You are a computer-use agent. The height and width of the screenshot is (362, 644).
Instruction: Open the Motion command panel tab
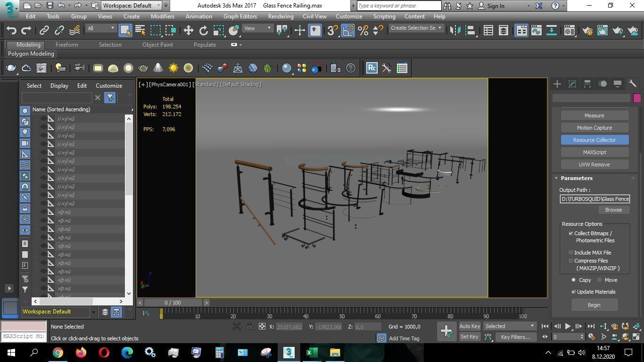pyautogui.click(x=603, y=84)
